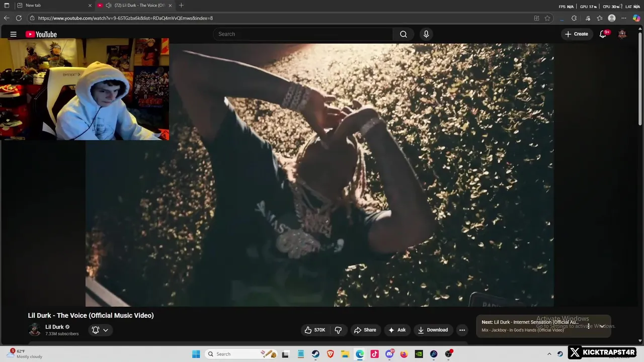Open the YouTube hamburger guide menu
The image size is (644, 362).
tap(14, 34)
